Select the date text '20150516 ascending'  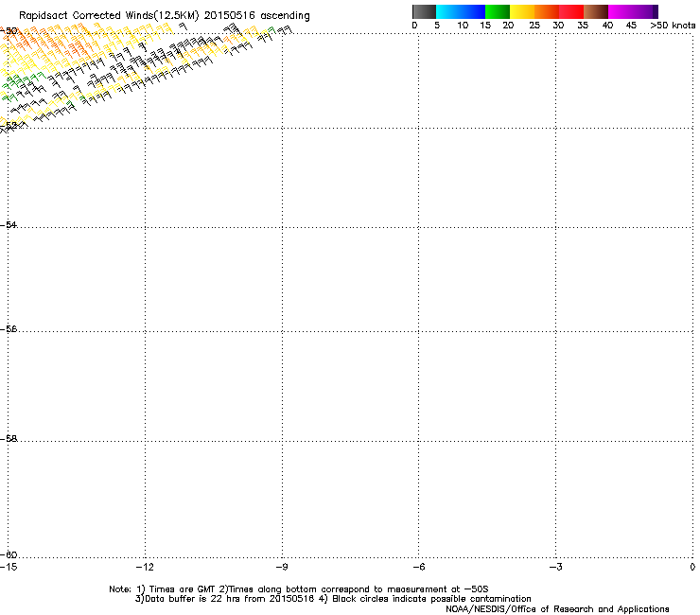pyautogui.click(x=256, y=16)
